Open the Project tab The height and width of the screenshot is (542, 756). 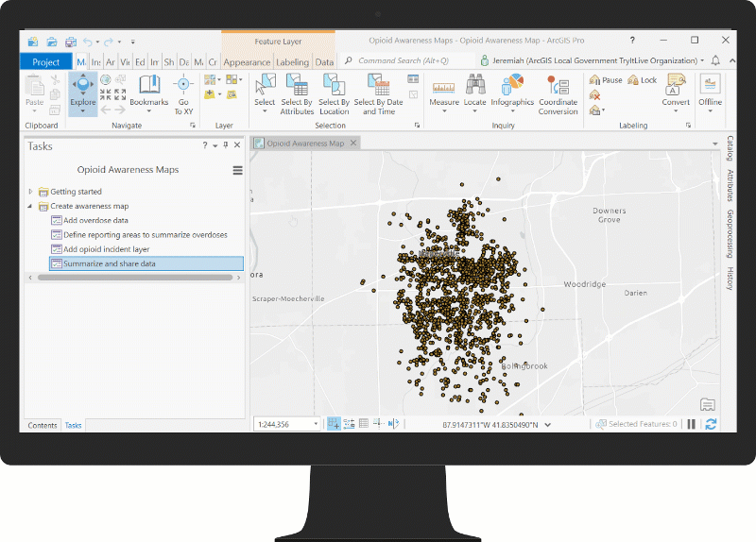tap(45, 61)
